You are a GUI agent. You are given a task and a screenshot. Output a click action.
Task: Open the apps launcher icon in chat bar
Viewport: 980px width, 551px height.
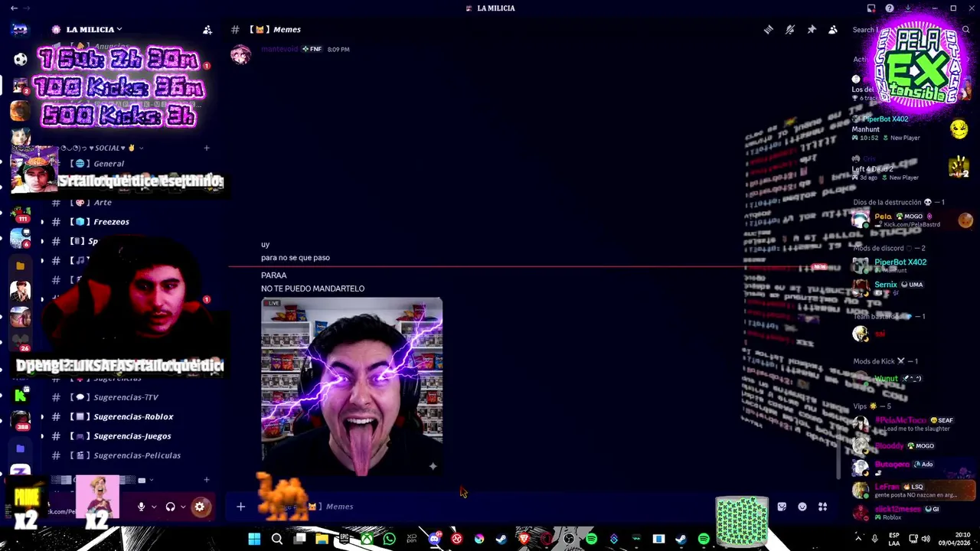(x=823, y=507)
